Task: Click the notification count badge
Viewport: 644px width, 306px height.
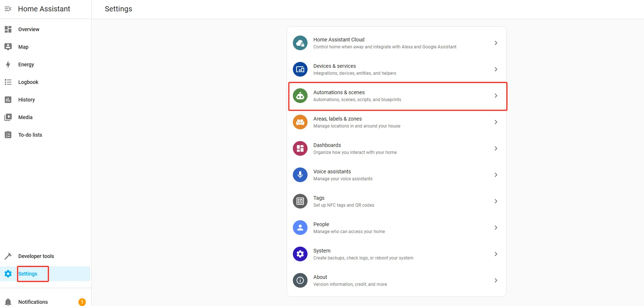Action: point(82,302)
